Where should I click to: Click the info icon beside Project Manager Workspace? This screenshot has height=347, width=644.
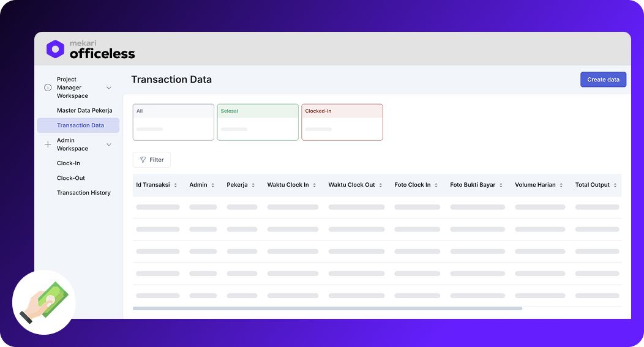(48, 88)
